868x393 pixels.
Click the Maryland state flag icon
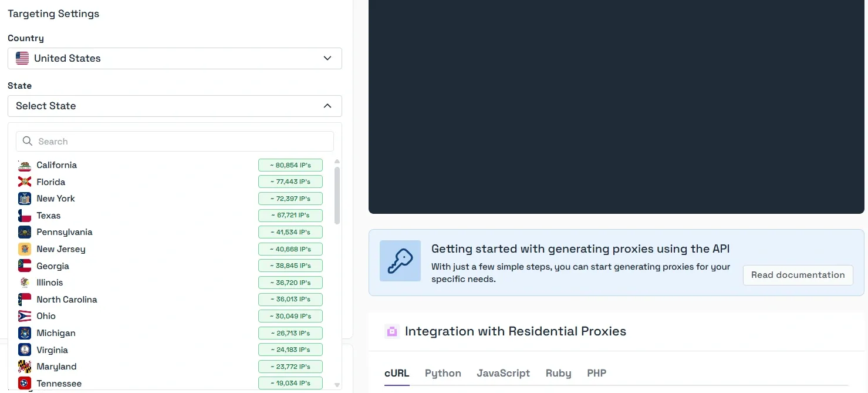25,367
